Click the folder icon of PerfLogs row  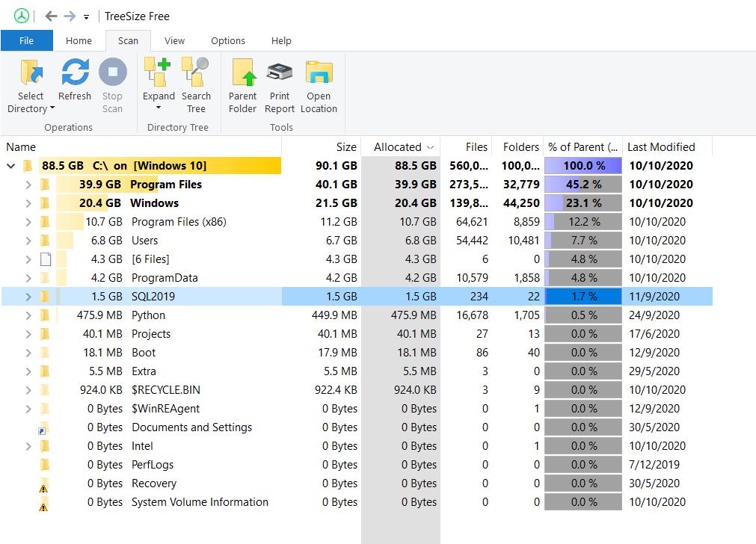click(x=45, y=465)
